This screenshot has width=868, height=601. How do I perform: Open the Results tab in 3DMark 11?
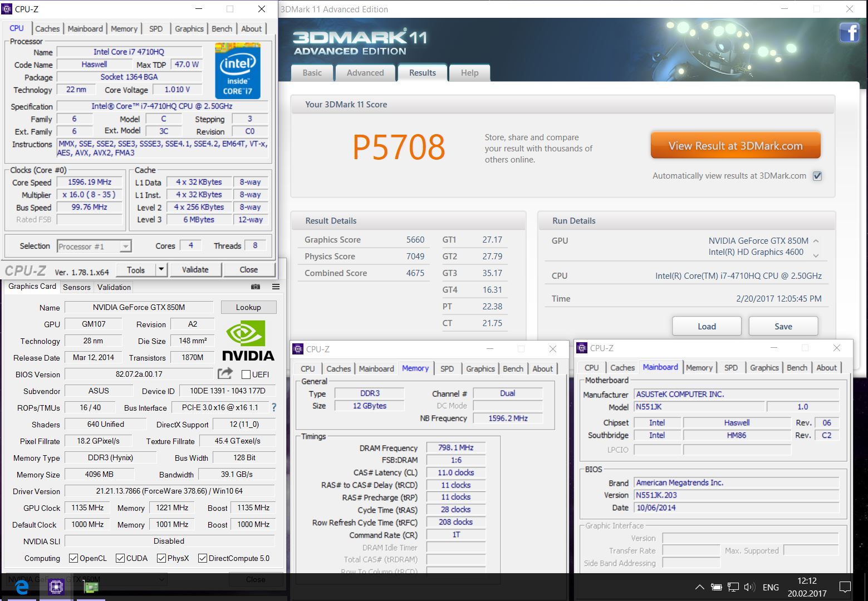(x=423, y=73)
